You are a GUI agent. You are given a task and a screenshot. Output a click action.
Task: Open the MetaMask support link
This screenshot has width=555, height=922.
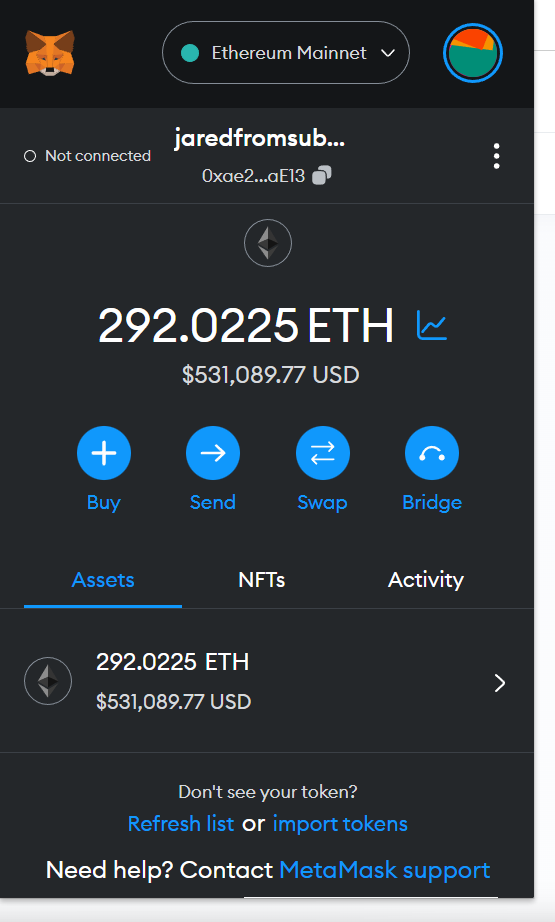385,870
